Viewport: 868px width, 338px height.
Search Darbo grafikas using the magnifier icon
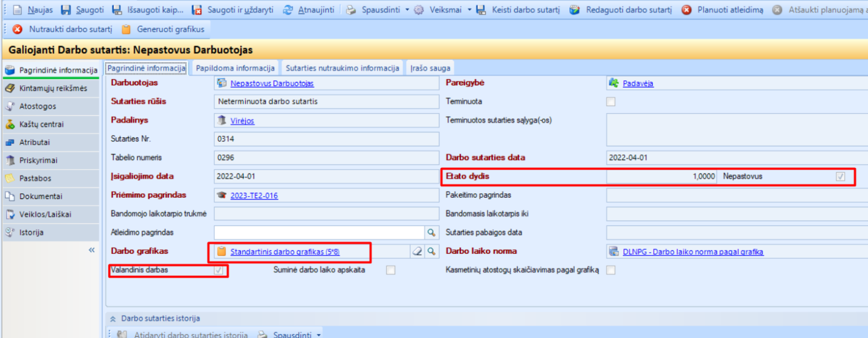tap(432, 252)
